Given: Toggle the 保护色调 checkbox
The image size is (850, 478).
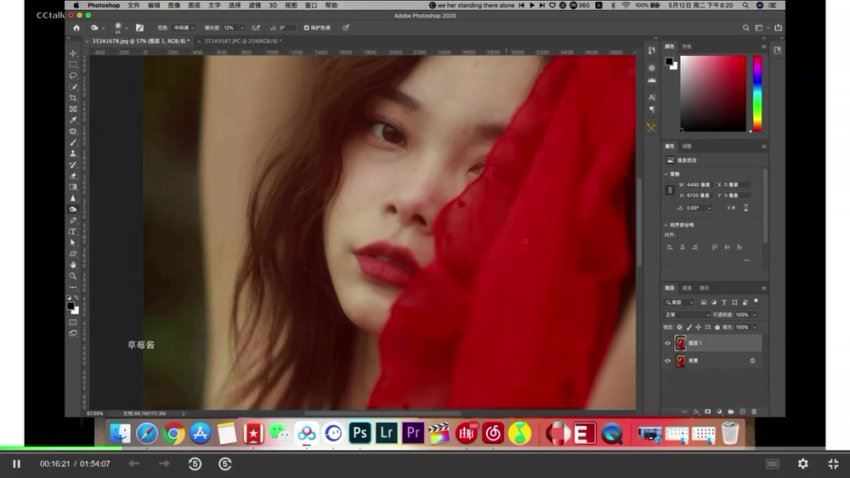Looking at the screenshot, I should pyautogui.click(x=307, y=28).
